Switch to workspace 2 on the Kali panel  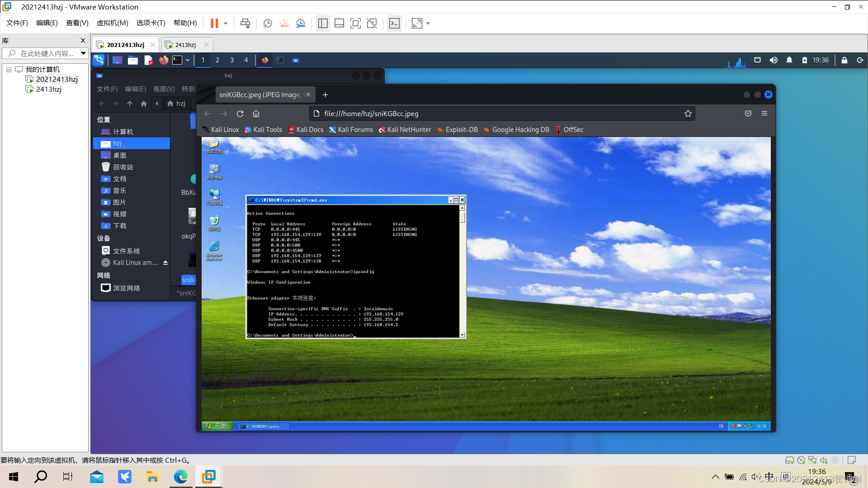coord(217,60)
